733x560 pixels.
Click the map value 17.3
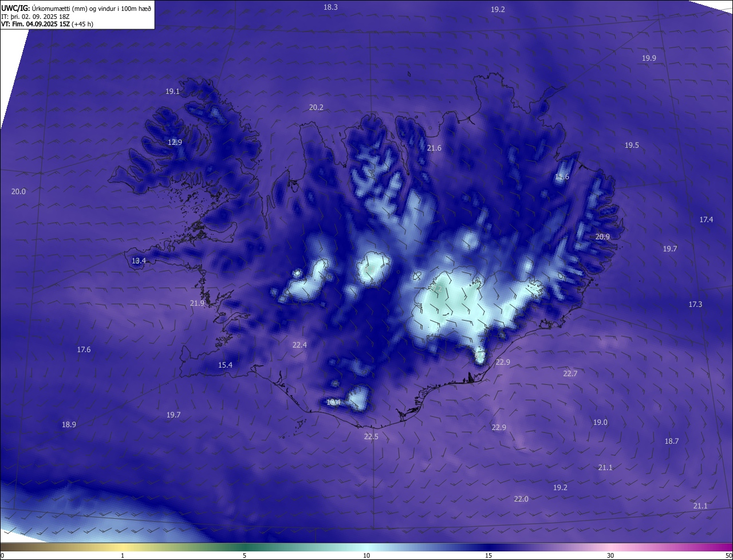695,305
